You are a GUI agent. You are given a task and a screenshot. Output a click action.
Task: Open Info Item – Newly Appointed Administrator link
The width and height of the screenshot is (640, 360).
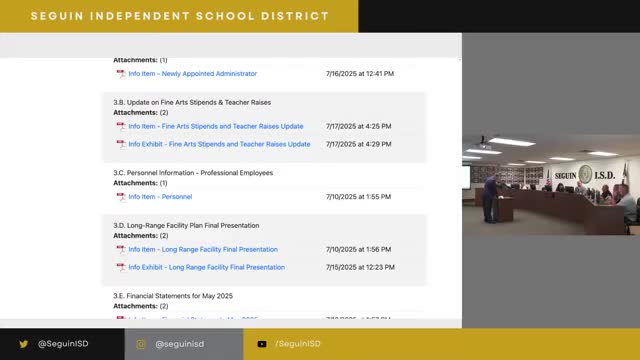click(x=193, y=73)
